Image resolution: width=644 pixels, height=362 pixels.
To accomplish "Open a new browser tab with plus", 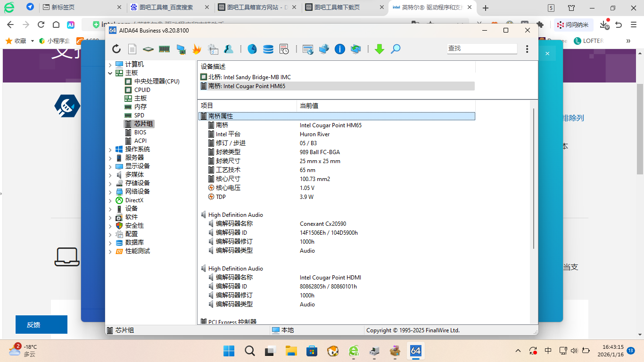I will pyautogui.click(x=486, y=8).
